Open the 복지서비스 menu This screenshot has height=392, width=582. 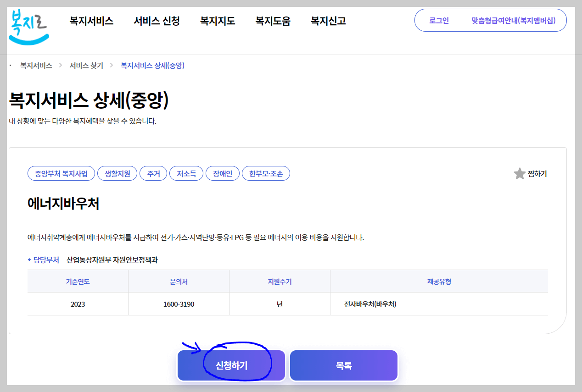click(x=91, y=20)
